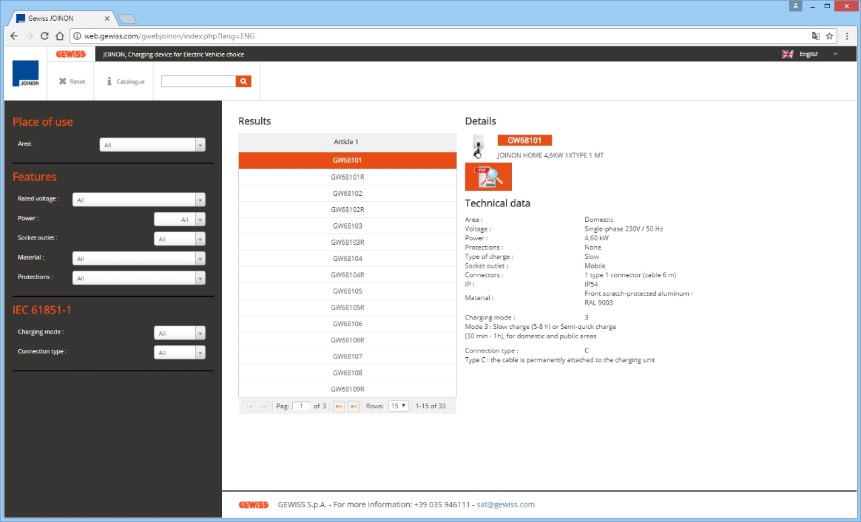The width and height of the screenshot is (861, 522).
Task: Click the browser home icon
Action: (60, 36)
